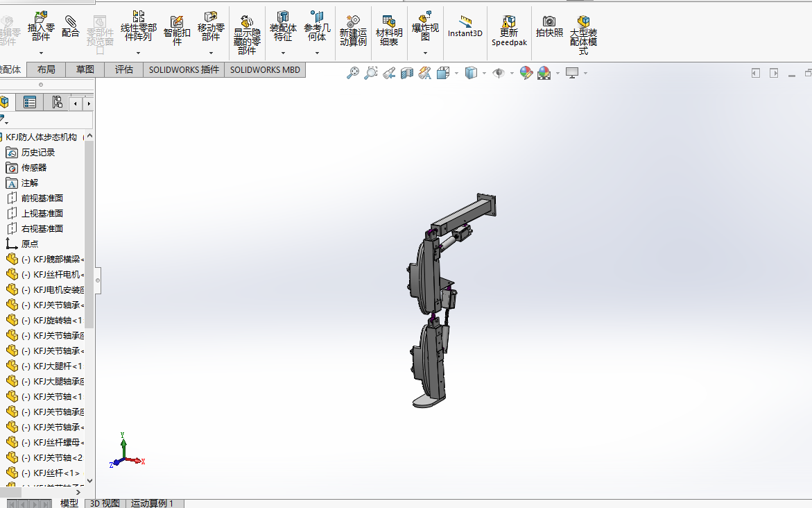Open the 材料明细表 bill of materials
The height and width of the screenshot is (508, 812).
389,31
